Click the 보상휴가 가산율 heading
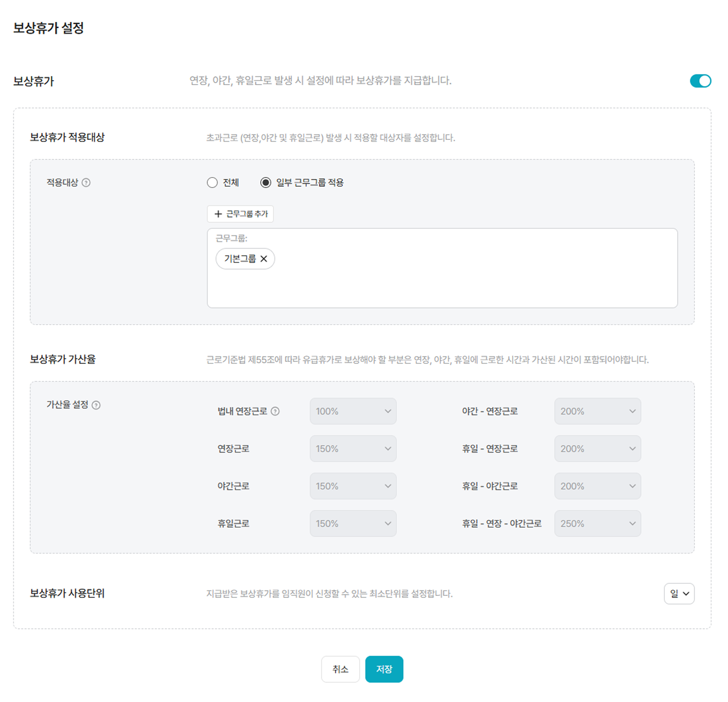This screenshot has height=702, width=728. click(x=63, y=360)
